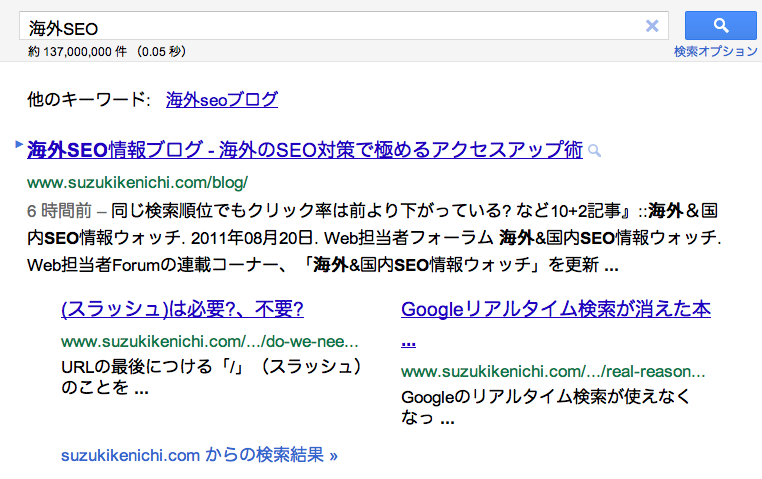Show more results via suzukikenichi.com からの検索結果
Image resolution: width=762 pixels, height=479 pixels.
[199, 455]
